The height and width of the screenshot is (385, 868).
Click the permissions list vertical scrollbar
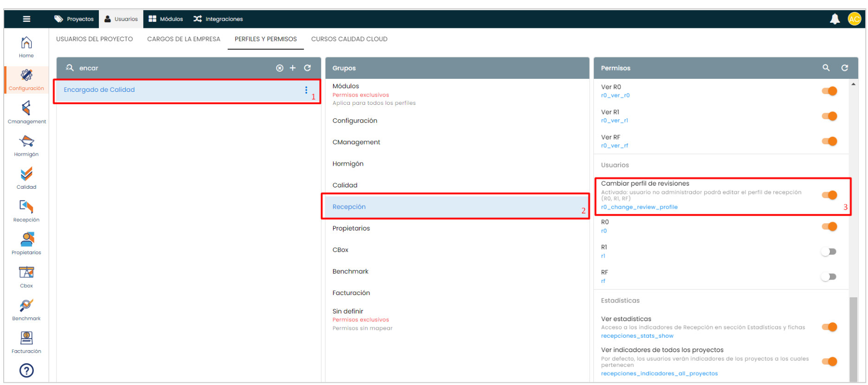[x=853, y=339]
